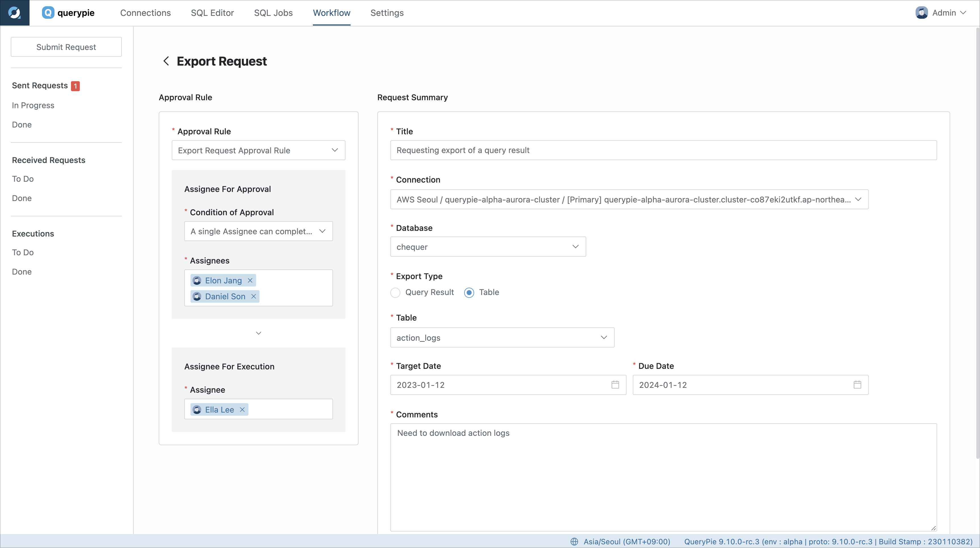The image size is (980, 548).
Task: Remove Elon Jang from assignees
Action: [x=250, y=281]
